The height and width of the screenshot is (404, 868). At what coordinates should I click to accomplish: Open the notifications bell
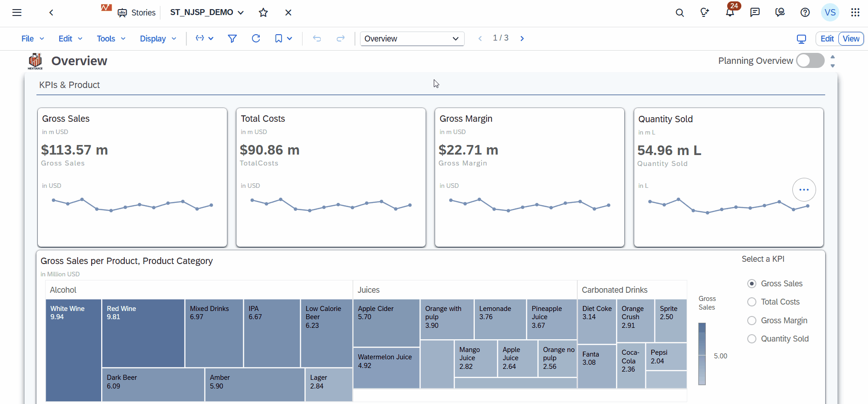tap(730, 13)
